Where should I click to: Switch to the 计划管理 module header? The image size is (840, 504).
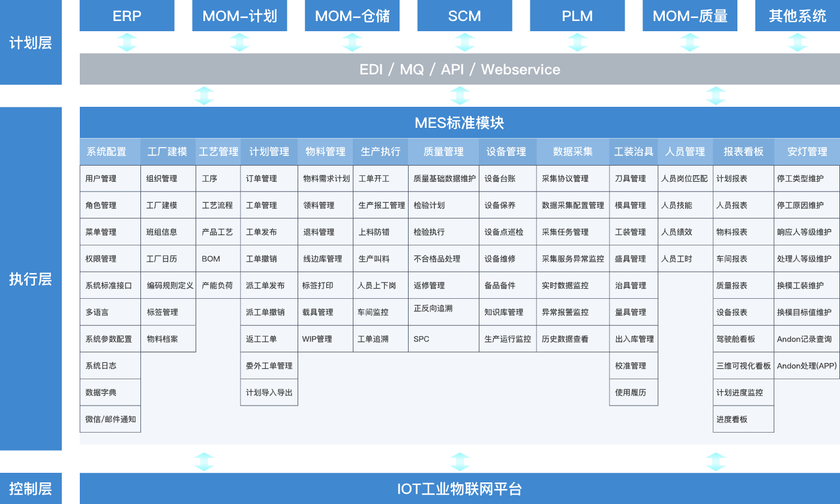[269, 152]
